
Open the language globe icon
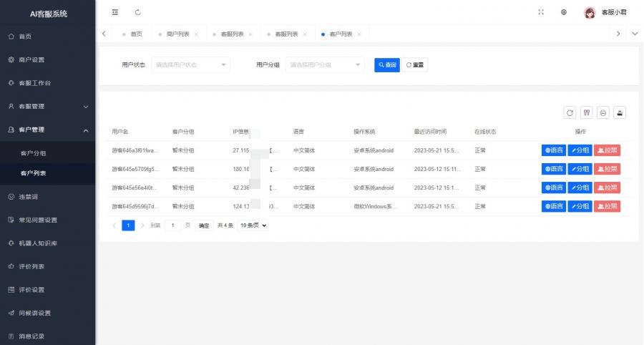pyautogui.click(x=564, y=12)
